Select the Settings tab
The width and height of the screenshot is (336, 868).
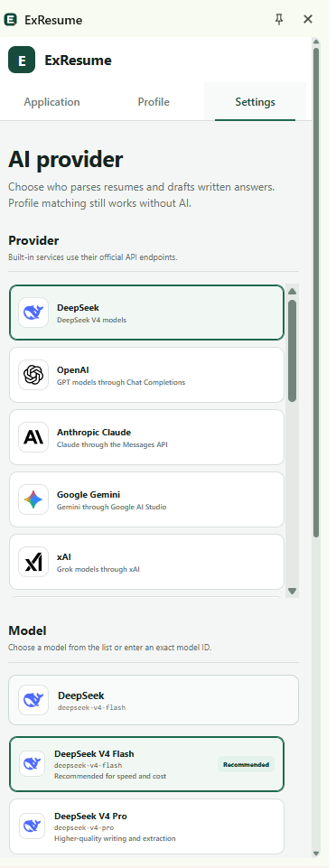(x=256, y=102)
